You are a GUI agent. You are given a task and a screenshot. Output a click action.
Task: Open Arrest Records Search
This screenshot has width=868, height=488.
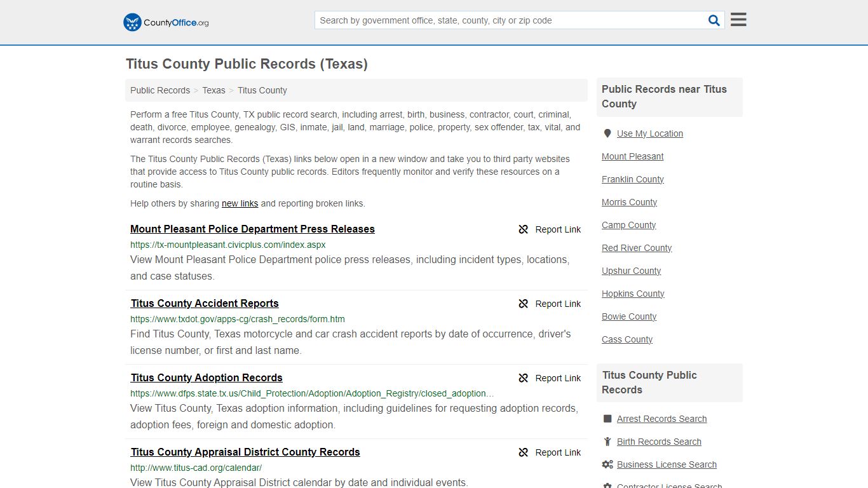tap(662, 419)
